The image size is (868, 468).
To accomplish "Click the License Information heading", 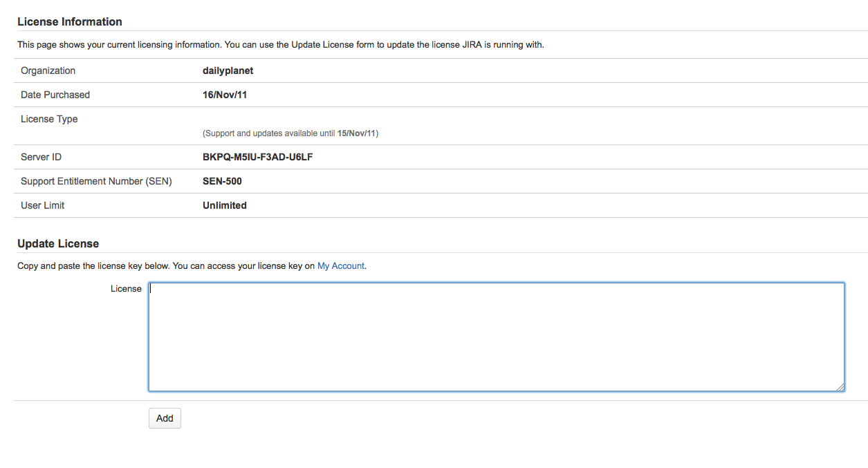I will [70, 22].
